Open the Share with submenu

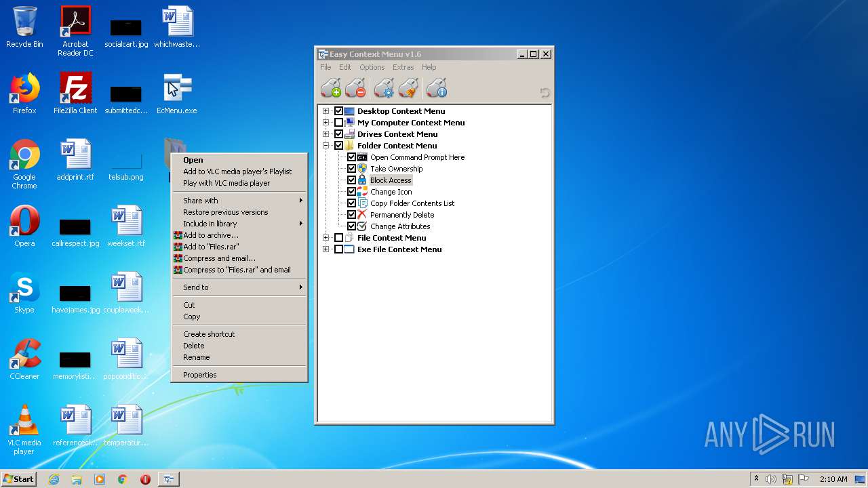point(239,201)
